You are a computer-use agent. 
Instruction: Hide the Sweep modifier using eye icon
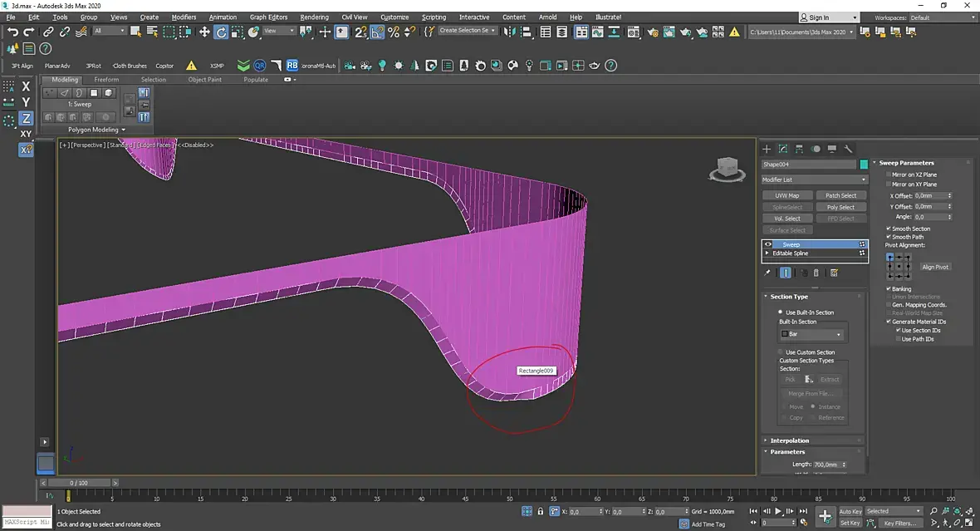coord(768,244)
